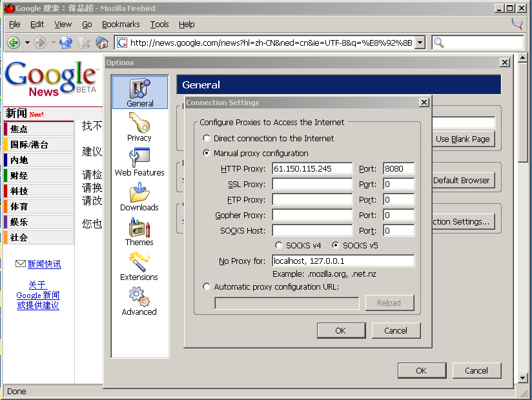The width and height of the screenshot is (532, 400).
Task: Open the Advanced options panel
Action: (x=139, y=301)
